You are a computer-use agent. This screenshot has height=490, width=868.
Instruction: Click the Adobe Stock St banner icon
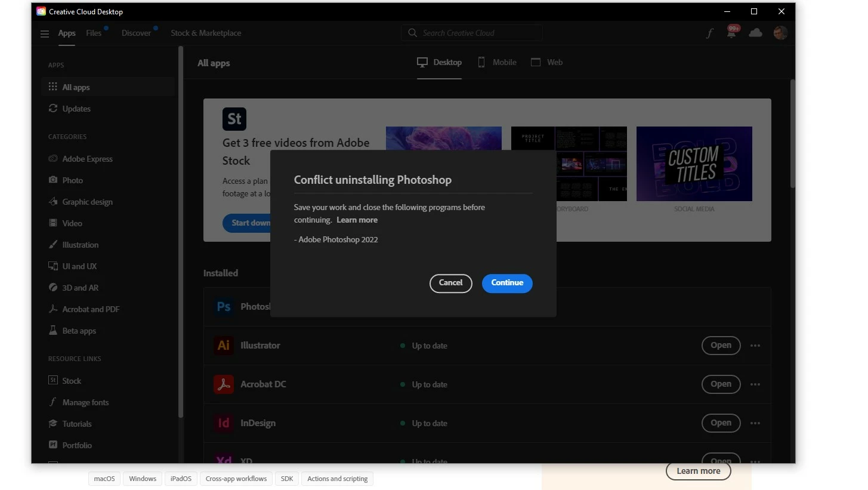coord(234,119)
